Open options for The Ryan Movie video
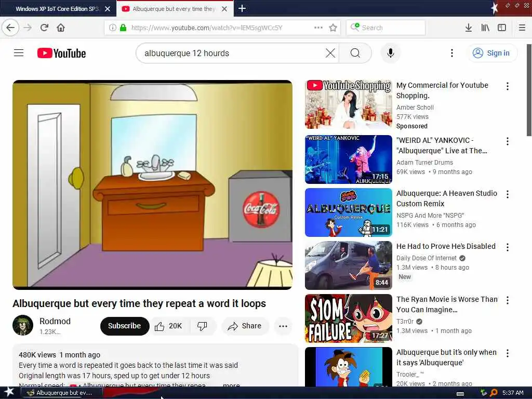The image size is (532, 399). (x=508, y=300)
